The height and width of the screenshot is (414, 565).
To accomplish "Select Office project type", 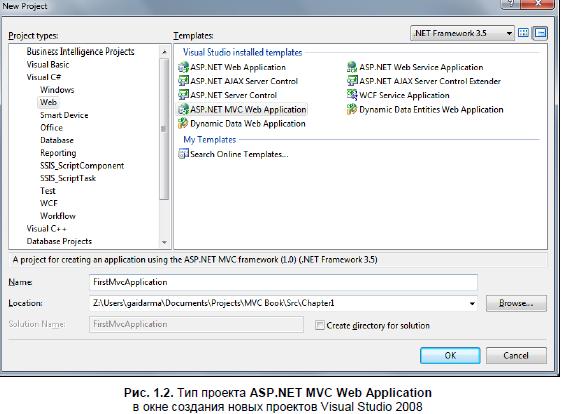I will coord(52,128).
